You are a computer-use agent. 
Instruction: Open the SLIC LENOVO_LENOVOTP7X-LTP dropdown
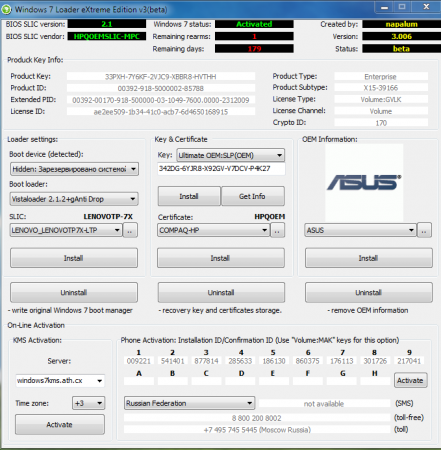coord(66,230)
